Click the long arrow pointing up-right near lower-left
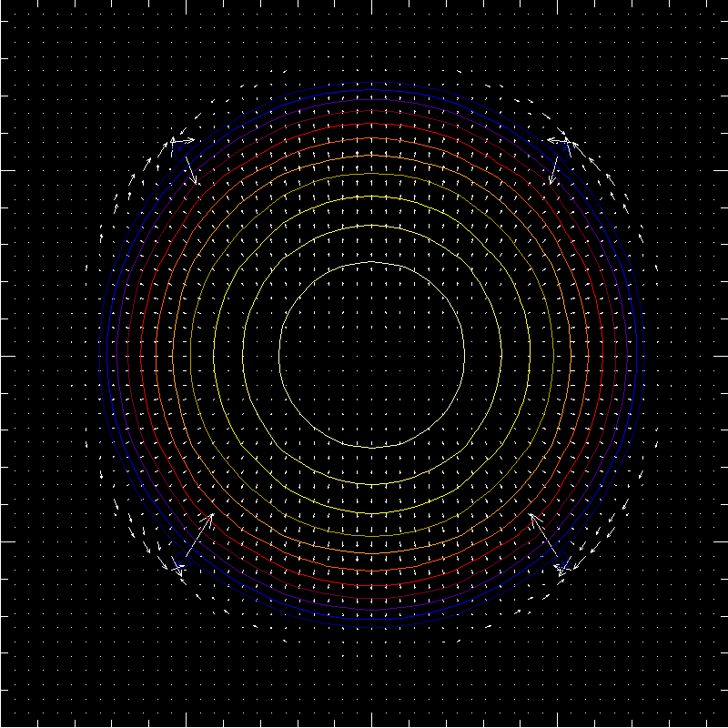 [199, 534]
